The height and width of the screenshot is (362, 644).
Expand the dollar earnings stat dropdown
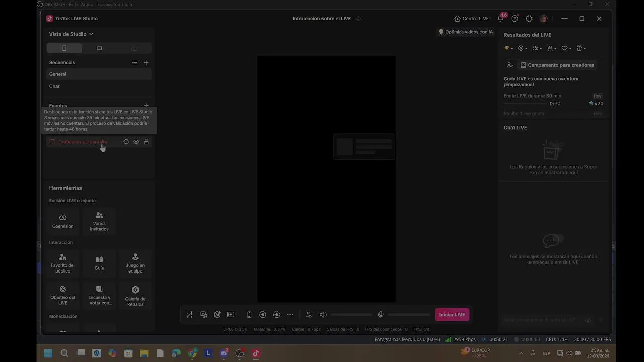point(523,48)
